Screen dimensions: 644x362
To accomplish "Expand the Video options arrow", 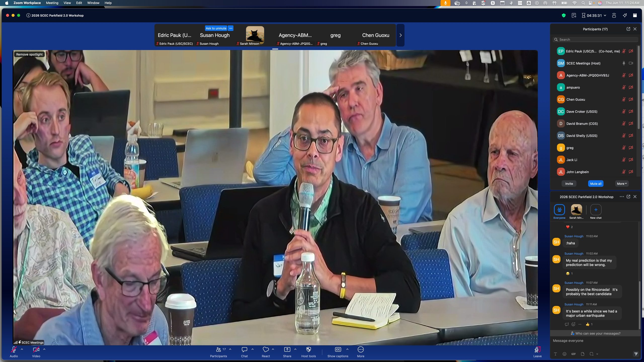I will pos(44,349).
